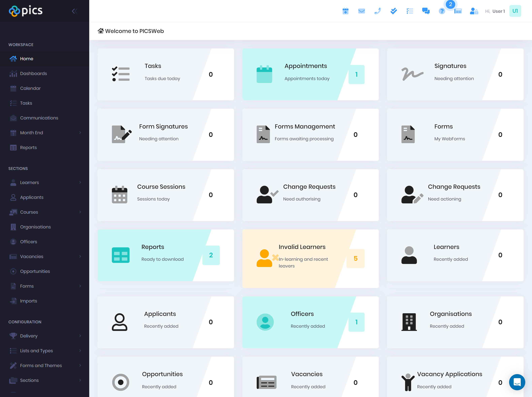Go to Communications in the sidebar
The image size is (532, 397).
[x=39, y=118]
